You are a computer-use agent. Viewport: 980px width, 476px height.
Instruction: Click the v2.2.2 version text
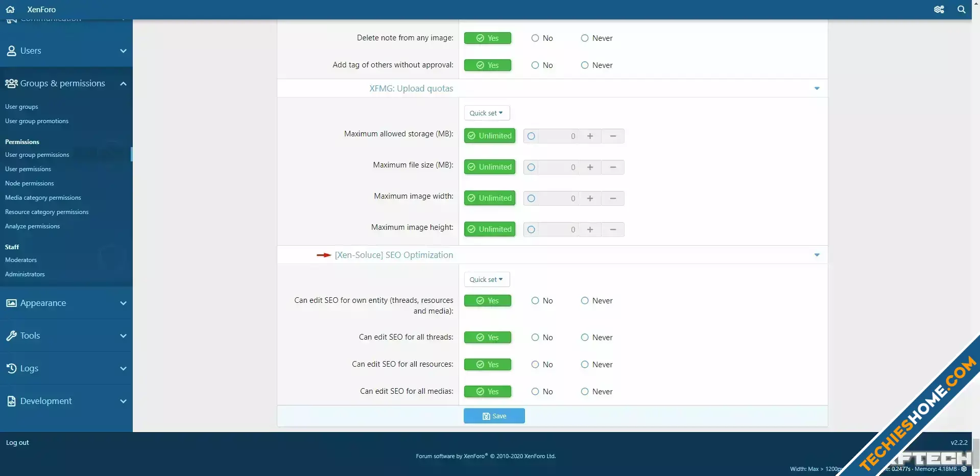(x=959, y=443)
